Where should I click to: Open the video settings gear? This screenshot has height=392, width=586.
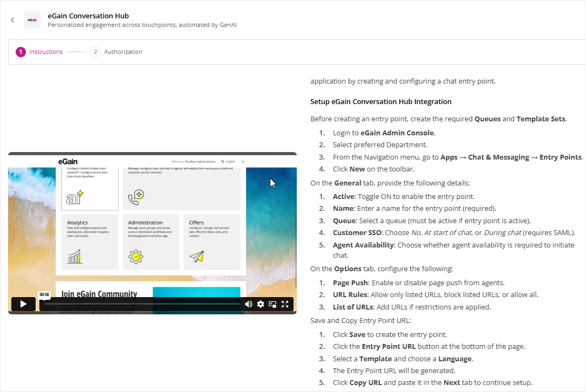coord(261,304)
